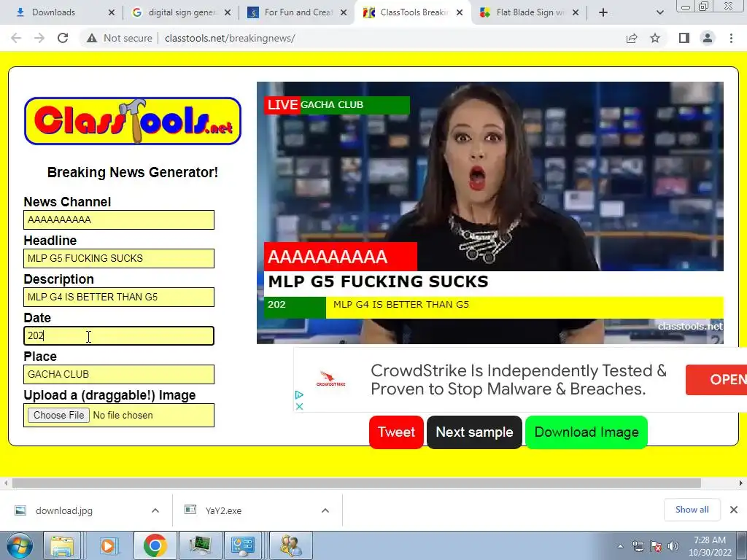Open the download.jpg downloaded file
The height and width of the screenshot is (560, 747).
[64, 510]
